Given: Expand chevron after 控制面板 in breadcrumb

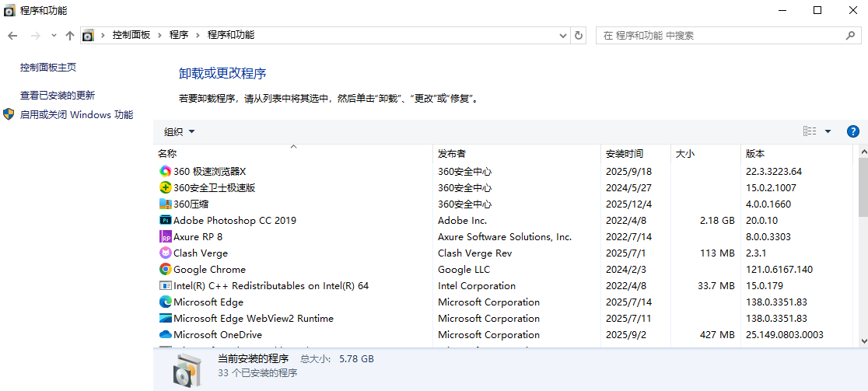Looking at the screenshot, I should 159,36.
